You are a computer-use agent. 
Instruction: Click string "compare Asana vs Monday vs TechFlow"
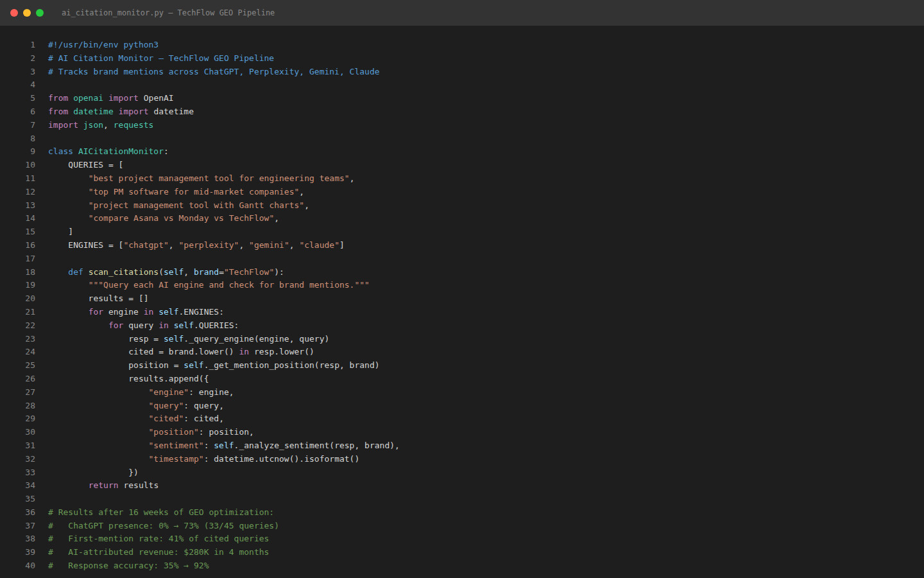(x=181, y=218)
